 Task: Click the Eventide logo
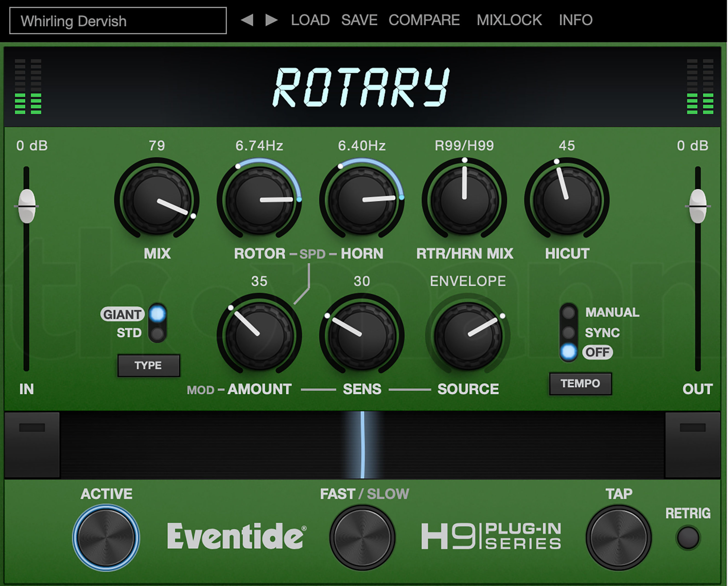(x=237, y=536)
